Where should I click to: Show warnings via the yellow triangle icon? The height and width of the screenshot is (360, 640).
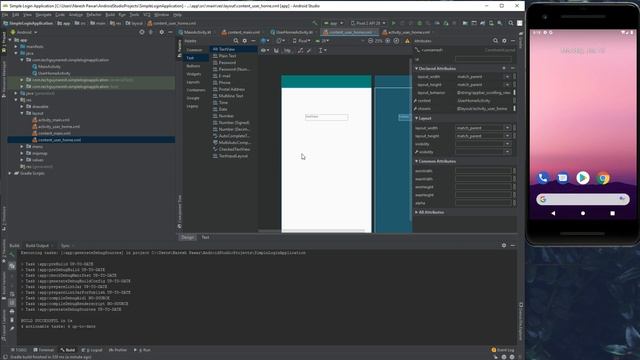(407, 41)
